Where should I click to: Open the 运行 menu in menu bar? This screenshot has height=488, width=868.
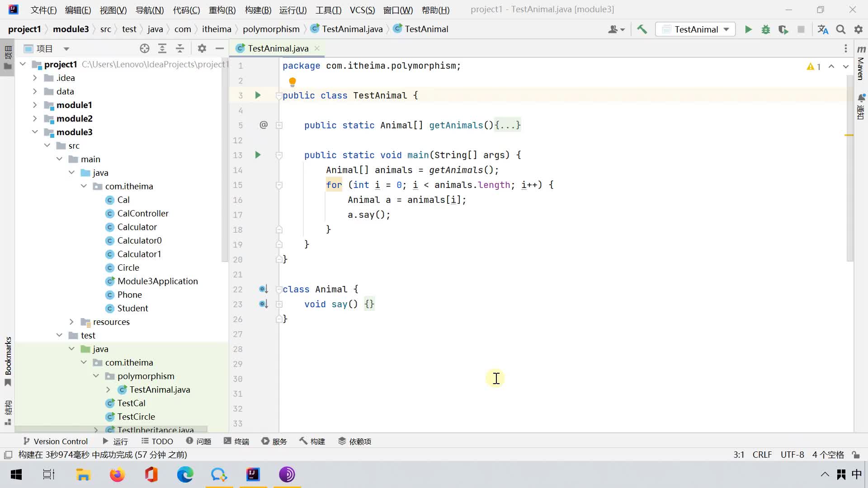click(x=294, y=10)
